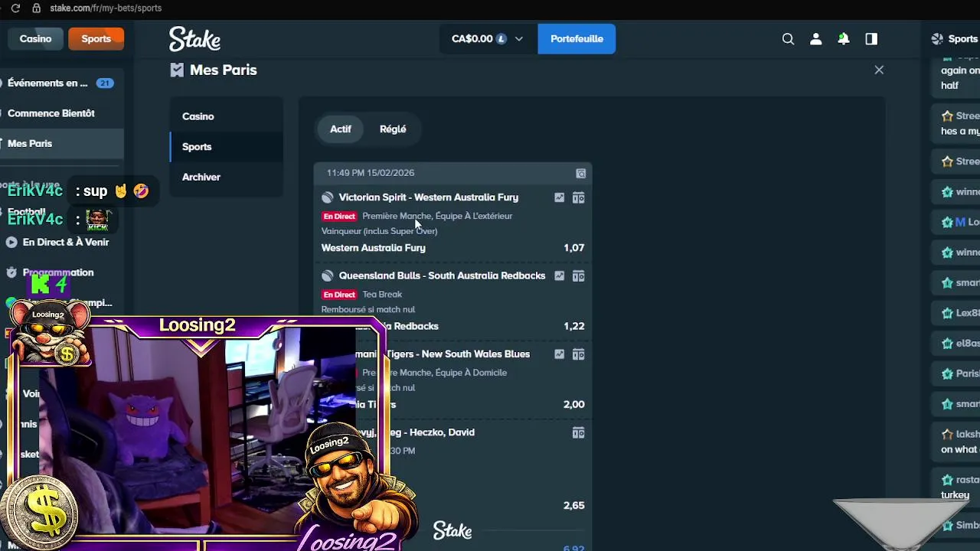Image resolution: width=980 pixels, height=551 pixels.
Task: Open scoreboard icon for New South Wales Blues
Action: pyautogui.click(x=579, y=354)
